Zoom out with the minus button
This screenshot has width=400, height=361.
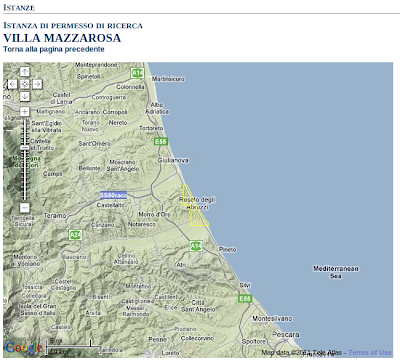pos(25,208)
